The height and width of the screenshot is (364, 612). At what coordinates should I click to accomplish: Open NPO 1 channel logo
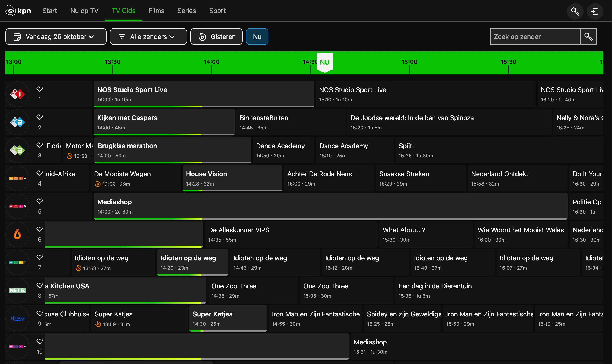[17, 94]
